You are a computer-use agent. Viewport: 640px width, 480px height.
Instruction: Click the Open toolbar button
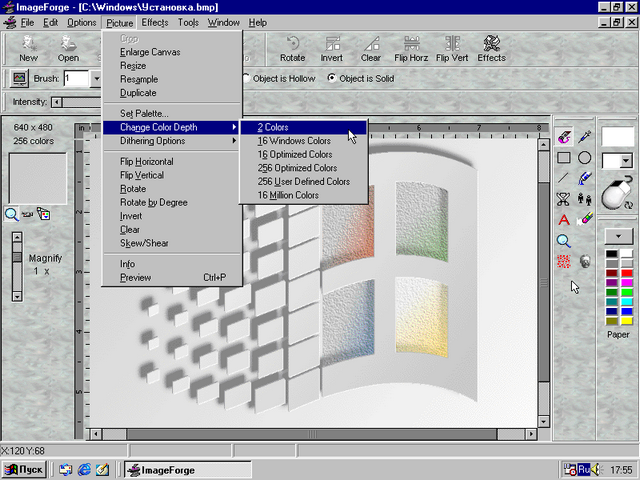(x=68, y=48)
